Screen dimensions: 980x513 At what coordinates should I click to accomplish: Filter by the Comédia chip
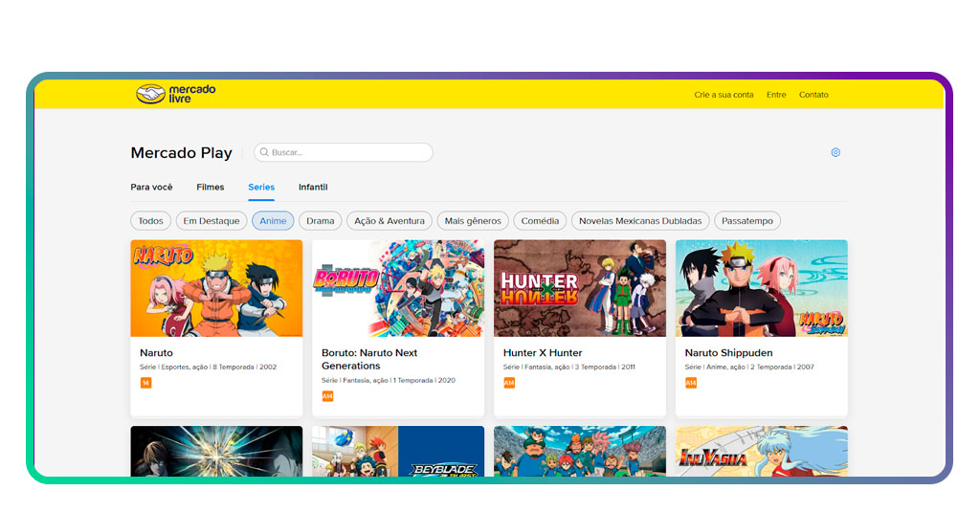point(540,220)
